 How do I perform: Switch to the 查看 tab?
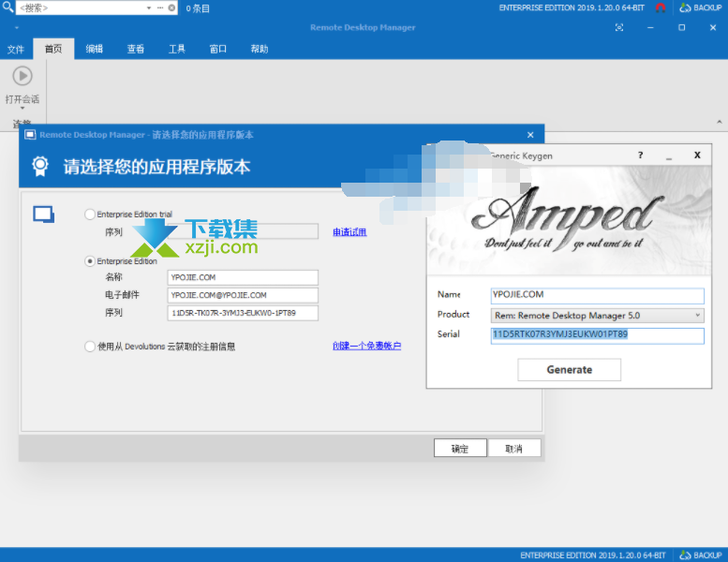(x=136, y=50)
